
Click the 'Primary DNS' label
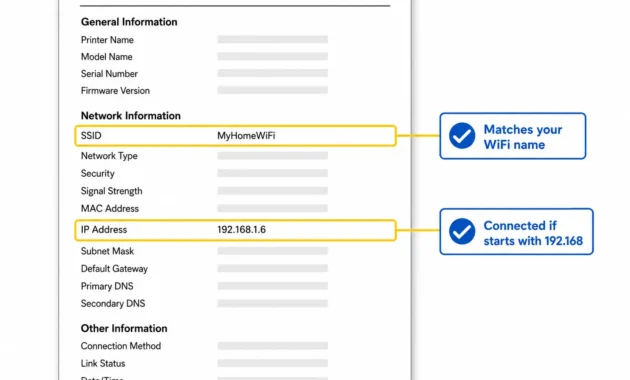[x=107, y=286]
